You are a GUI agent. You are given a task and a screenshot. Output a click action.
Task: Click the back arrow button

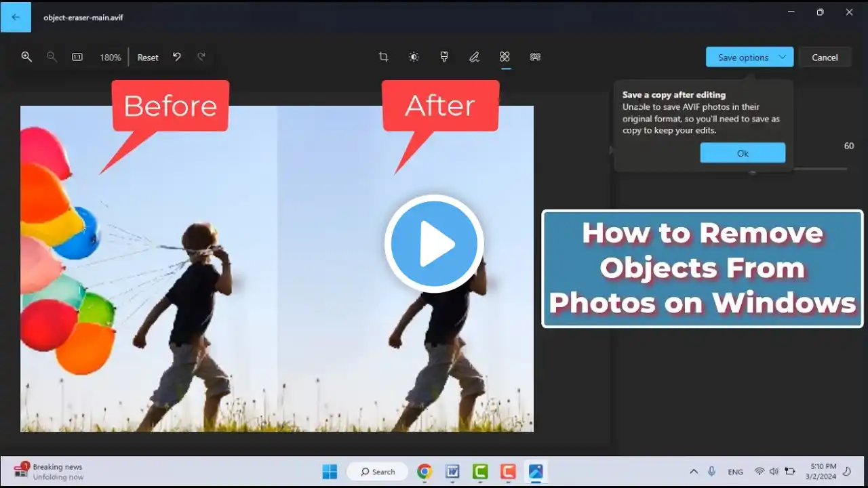[x=16, y=17]
